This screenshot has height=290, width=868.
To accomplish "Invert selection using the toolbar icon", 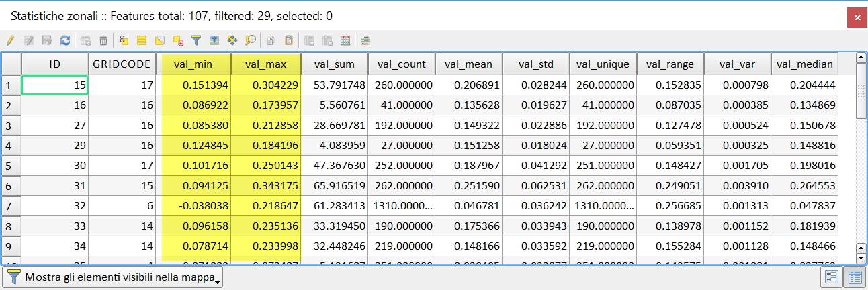I will pos(160,40).
